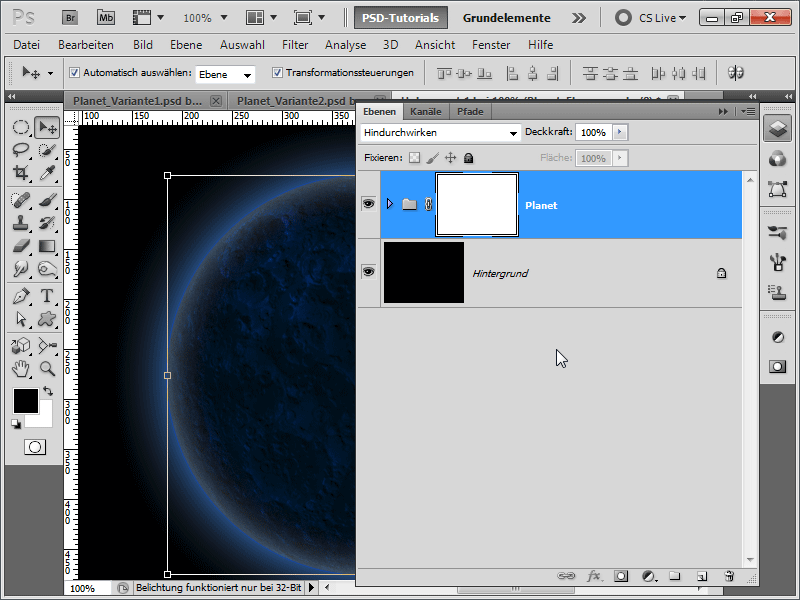Launch Mini Bridge from top bar
Image resolution: width=800 pixels, height=600 pixels.
tap(106, 18)
